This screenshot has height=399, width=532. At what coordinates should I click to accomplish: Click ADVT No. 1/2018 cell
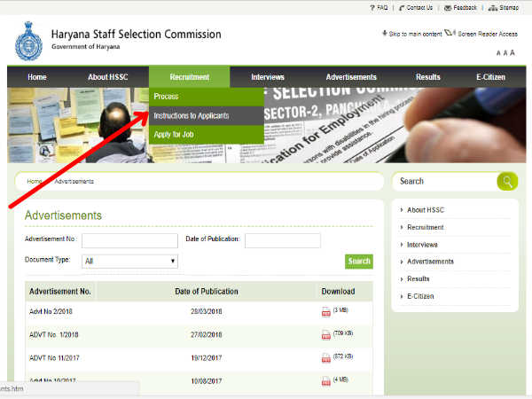[54, 335]
